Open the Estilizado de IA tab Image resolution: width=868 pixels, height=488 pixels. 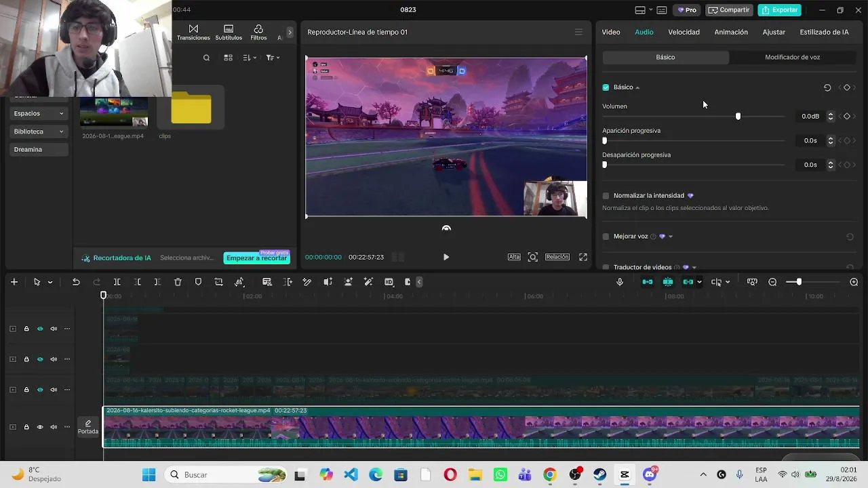[824, 32]
